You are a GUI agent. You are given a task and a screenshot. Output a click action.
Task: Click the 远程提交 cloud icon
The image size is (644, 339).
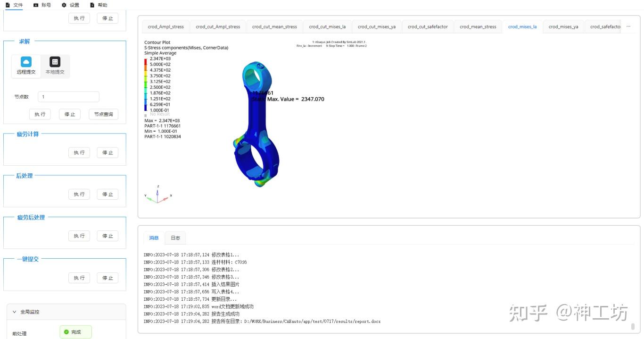click(26, 62)
